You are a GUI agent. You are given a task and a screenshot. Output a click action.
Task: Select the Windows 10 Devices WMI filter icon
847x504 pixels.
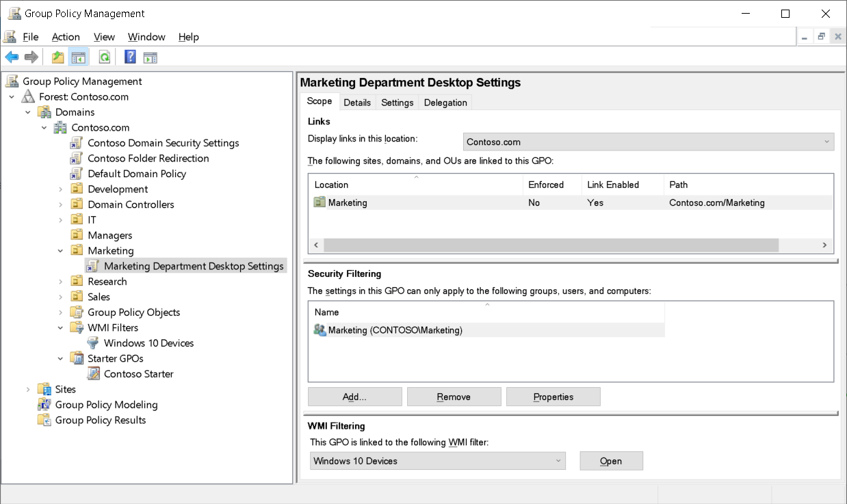tap(93, 343)
